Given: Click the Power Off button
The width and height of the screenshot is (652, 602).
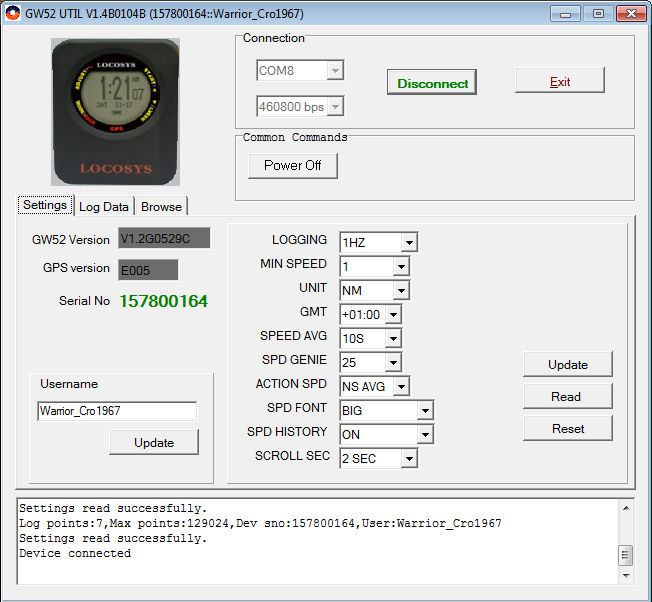Looking at the screenshot, I should point(292,165).
